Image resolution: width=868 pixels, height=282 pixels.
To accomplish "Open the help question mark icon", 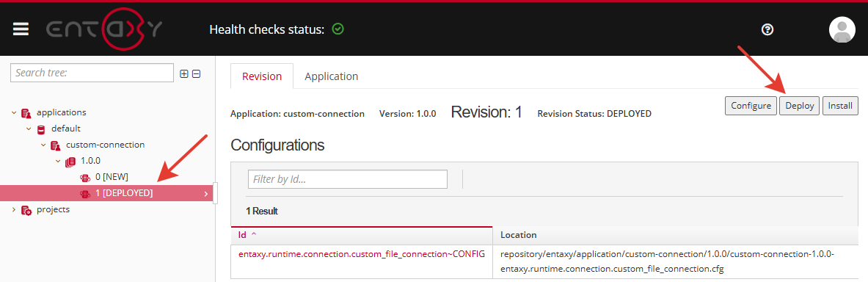I will [767, 29].
